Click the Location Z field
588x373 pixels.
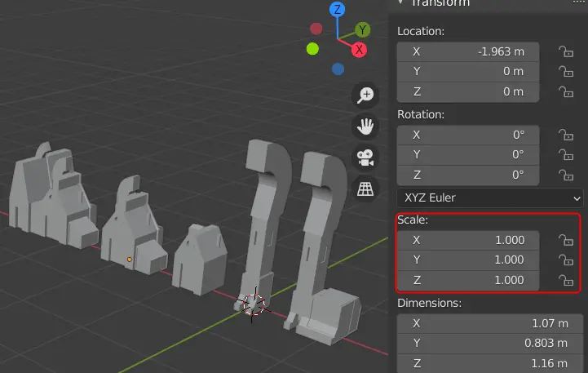pyautogui.click(x=468, y=92)
